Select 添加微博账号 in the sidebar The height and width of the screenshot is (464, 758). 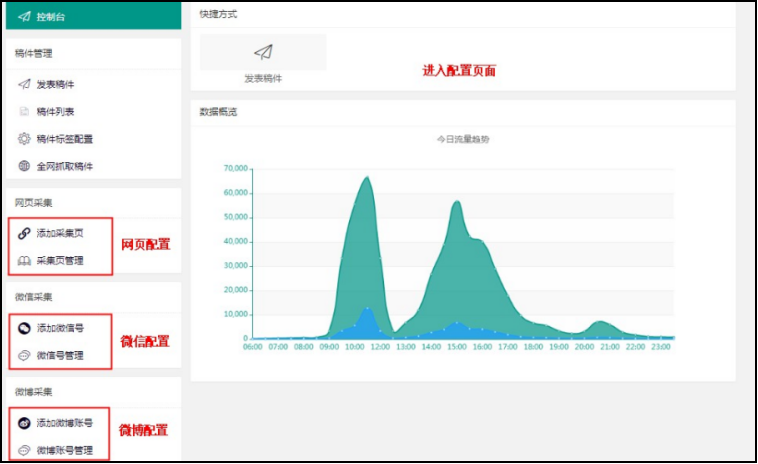(65, 423)
